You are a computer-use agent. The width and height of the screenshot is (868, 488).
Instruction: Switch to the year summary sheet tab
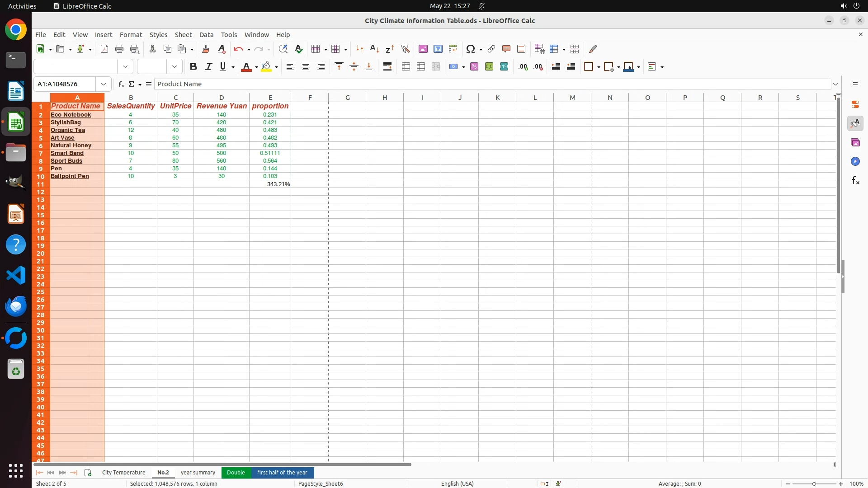pos(198,473)
